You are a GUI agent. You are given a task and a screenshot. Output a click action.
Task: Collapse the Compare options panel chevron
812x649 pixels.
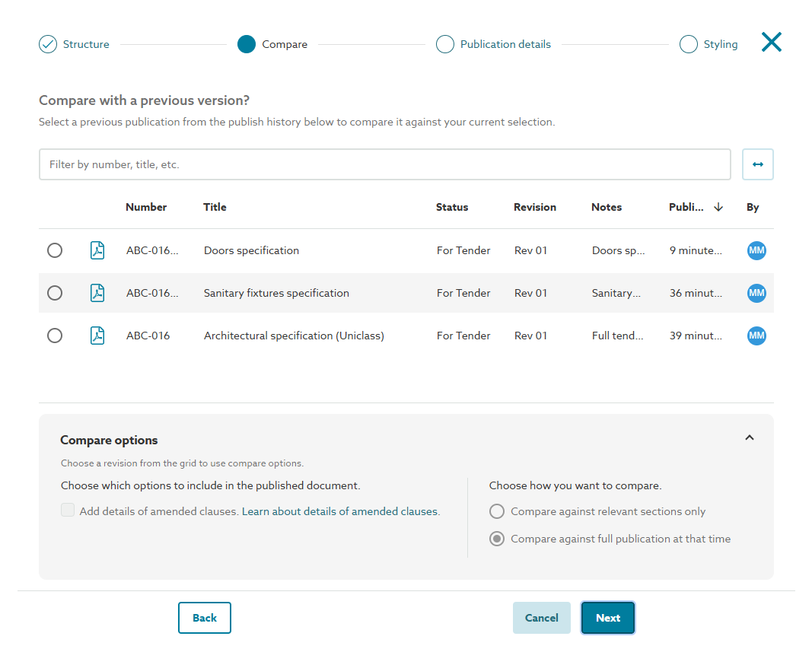(750, 438)
